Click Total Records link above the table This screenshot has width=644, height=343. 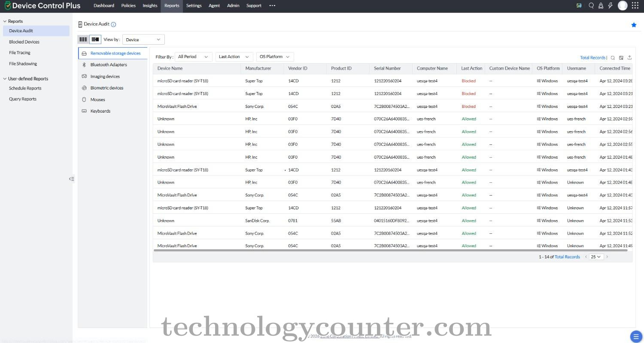point(592,58)
